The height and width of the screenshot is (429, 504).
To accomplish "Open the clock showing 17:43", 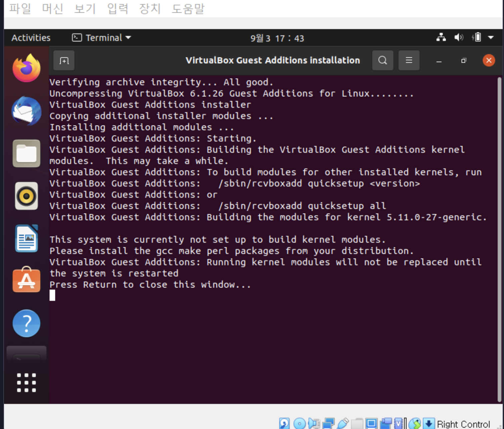I will tap(277, 38).
